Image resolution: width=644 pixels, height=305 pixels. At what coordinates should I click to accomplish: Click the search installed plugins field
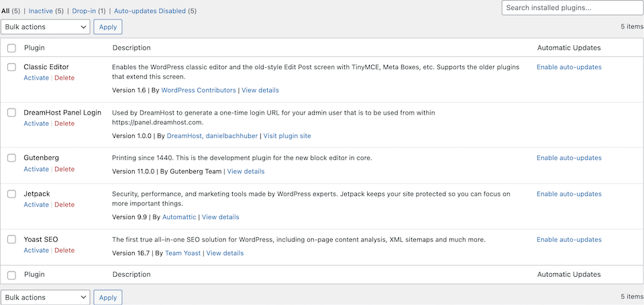(x=572, y=8)
